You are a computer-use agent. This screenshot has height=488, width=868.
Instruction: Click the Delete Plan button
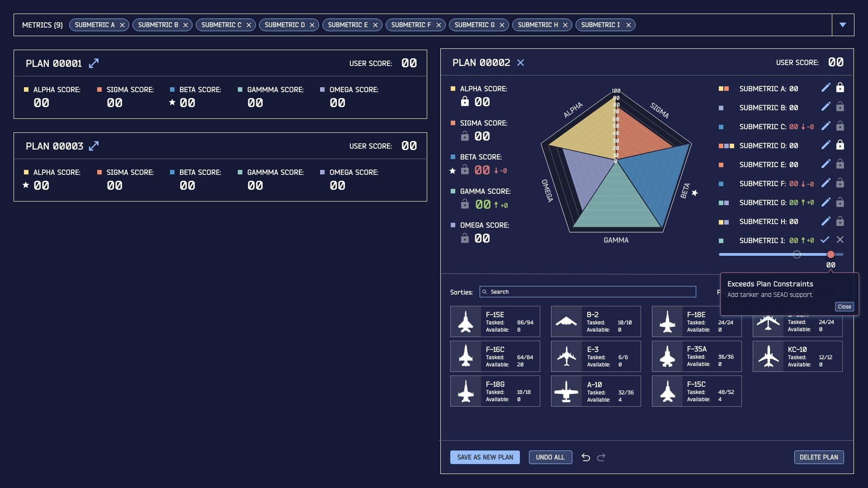[819, 457]
